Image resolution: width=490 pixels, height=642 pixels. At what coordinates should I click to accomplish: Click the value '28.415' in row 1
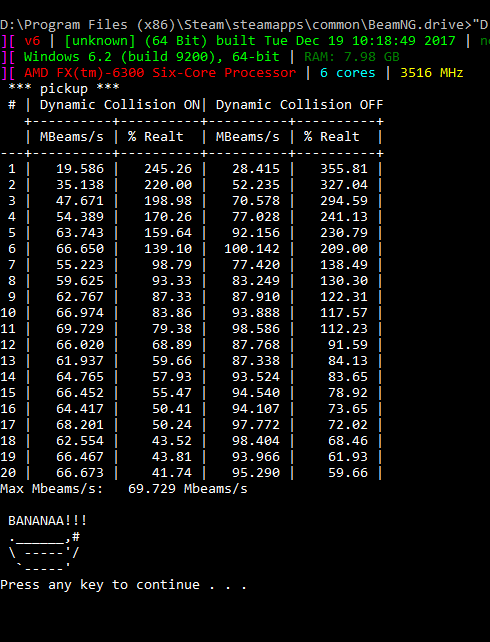coord(256,169)
